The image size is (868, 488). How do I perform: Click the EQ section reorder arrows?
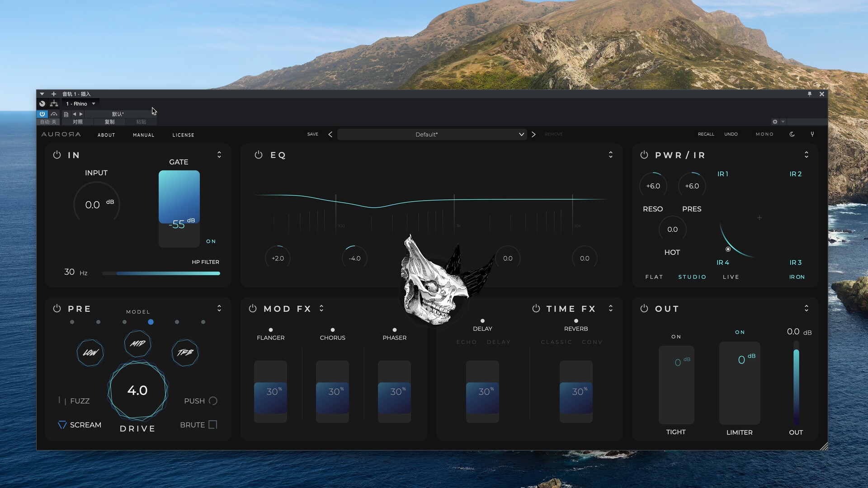[x=611, y=155]
